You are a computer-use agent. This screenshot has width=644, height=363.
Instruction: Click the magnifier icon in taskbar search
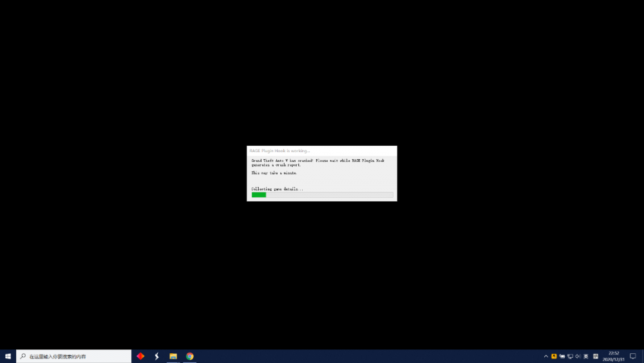pyautogui.click(x=23, y=356)
